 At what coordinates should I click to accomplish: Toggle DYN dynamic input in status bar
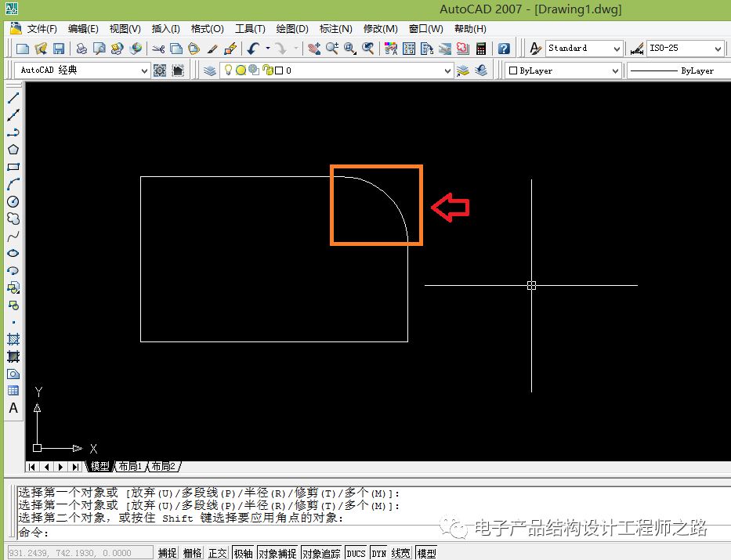[x=378, y=553]
